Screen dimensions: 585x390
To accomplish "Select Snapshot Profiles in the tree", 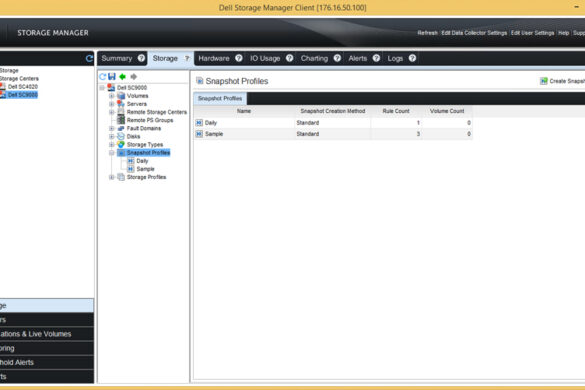I will (148, 153).
